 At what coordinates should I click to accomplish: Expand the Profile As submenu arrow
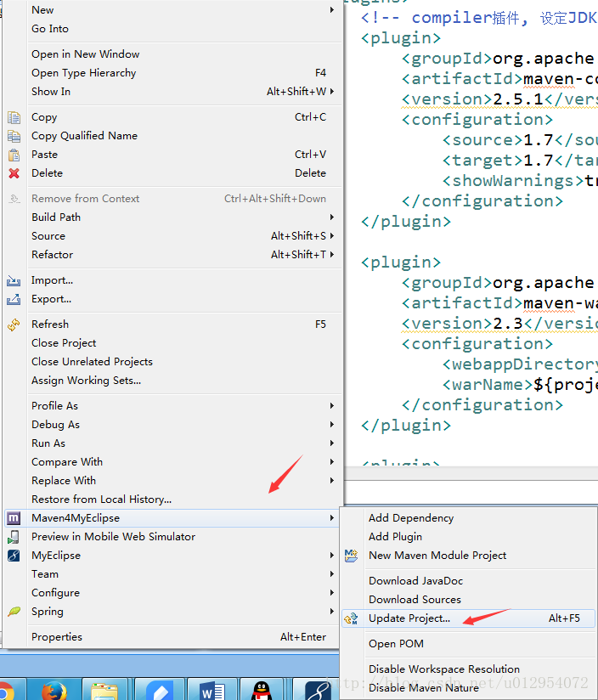332,406
